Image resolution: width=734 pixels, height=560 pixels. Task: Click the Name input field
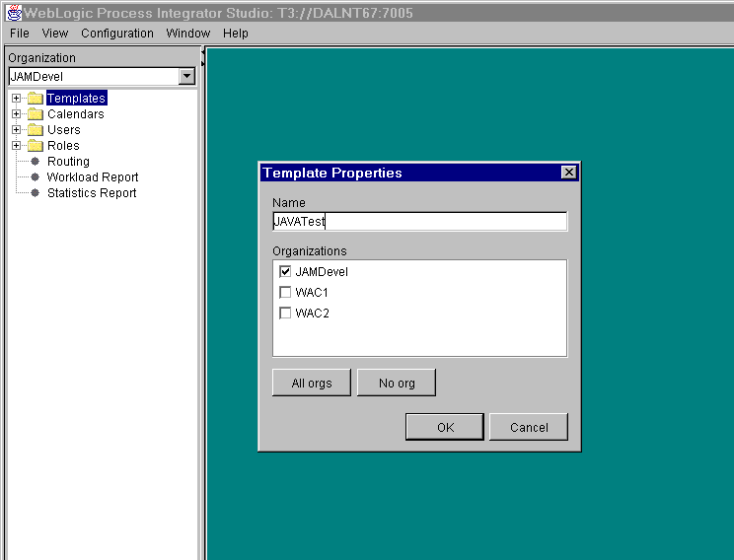(x=420, y=221)
